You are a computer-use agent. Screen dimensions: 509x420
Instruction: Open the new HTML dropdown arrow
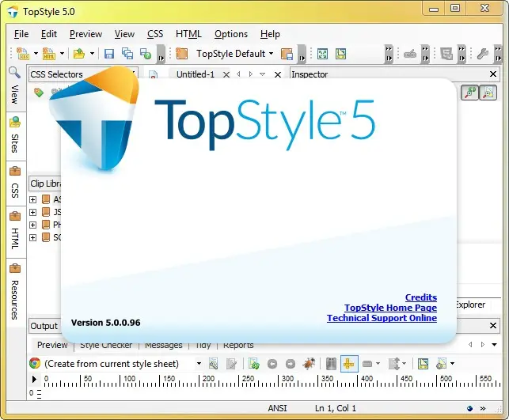[x=62, y=54]
